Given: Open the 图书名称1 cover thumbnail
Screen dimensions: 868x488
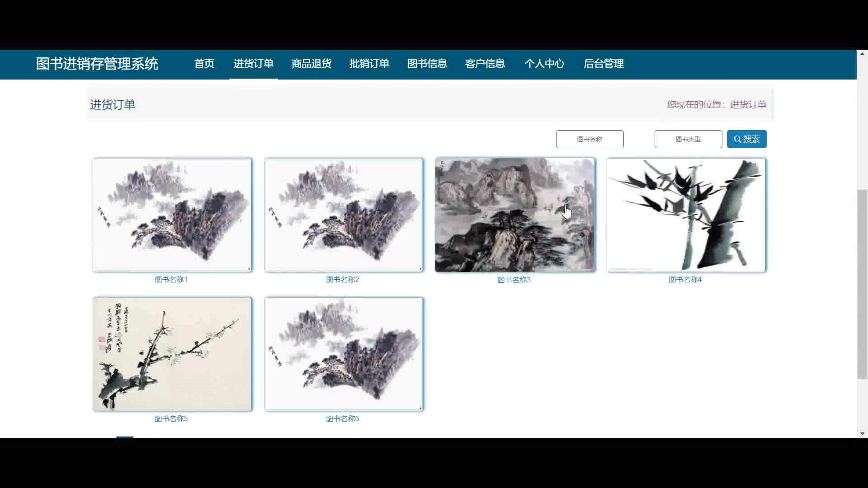Looking at the screenshot, I should click(x=172, y=215).
